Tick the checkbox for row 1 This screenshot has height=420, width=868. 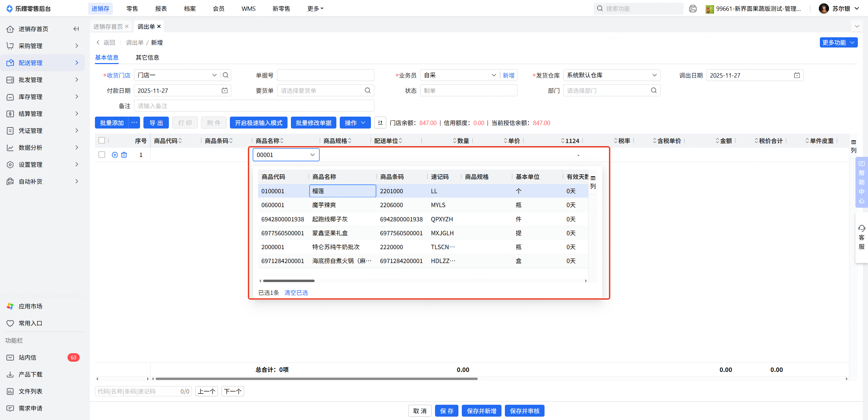[x=102, y=155]
